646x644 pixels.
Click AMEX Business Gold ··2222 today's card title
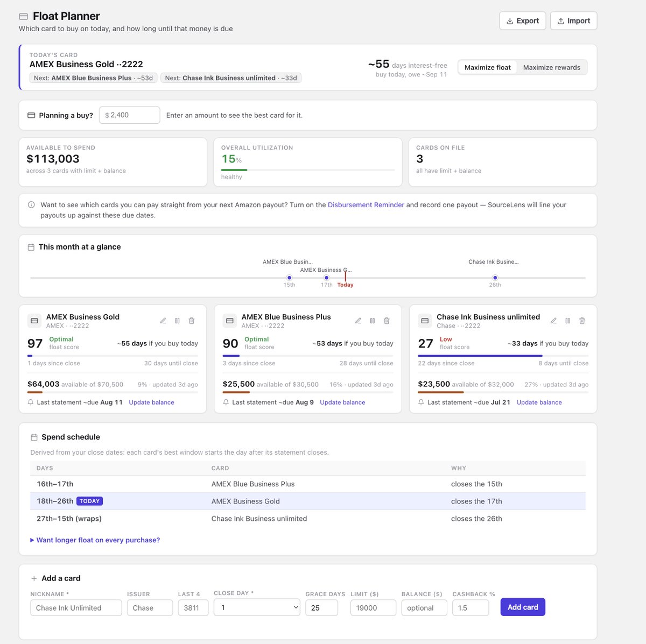pyautogui.click(x=86, y=65)
